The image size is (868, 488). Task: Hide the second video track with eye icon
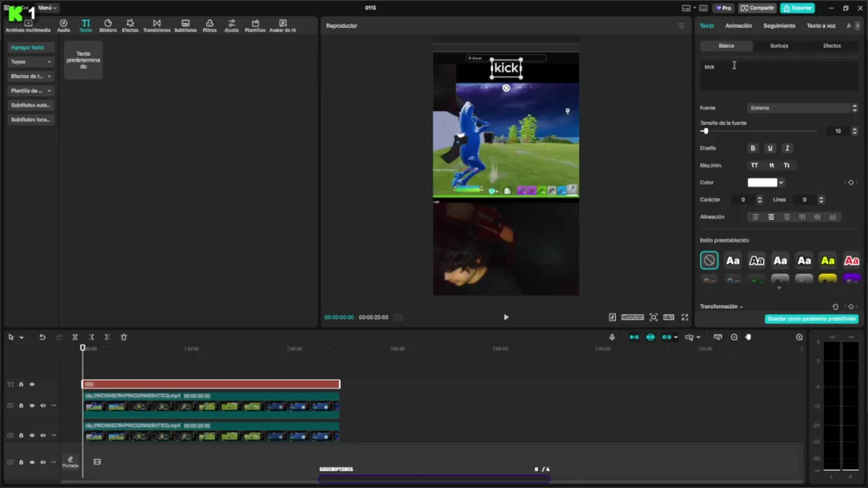click(x=31, y=435)
